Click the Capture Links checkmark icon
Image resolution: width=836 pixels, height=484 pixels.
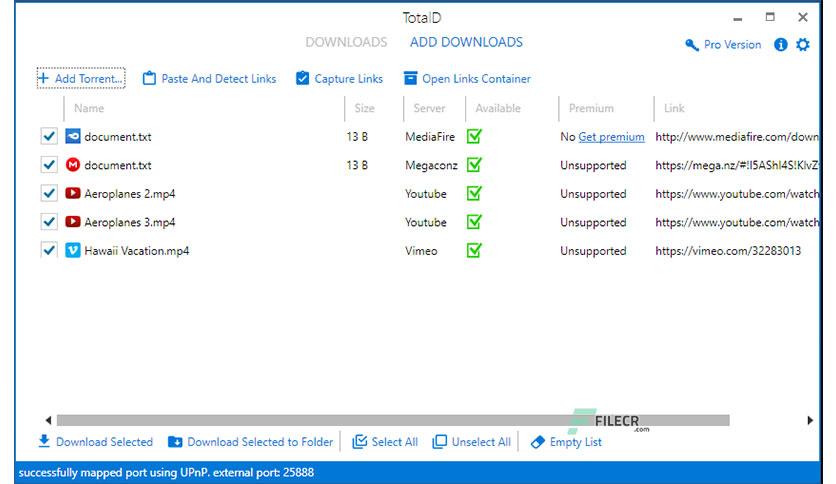click(302, 78)
